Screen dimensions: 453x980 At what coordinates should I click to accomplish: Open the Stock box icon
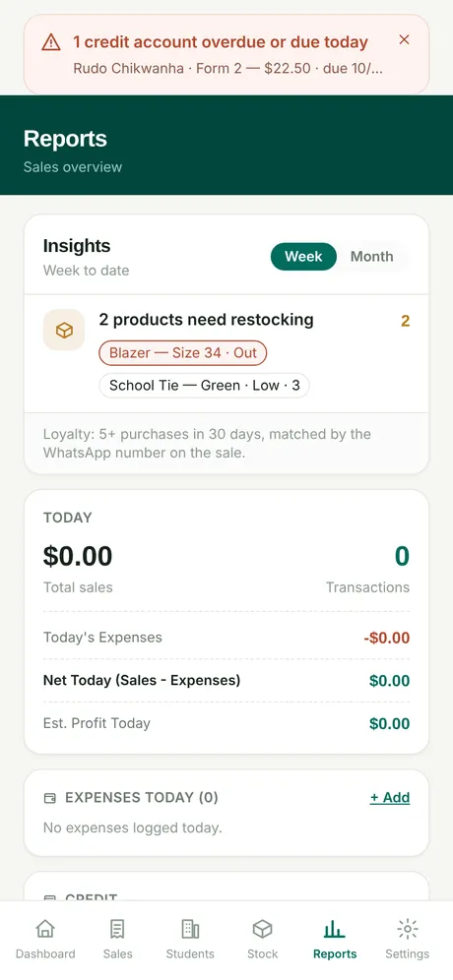262,929
